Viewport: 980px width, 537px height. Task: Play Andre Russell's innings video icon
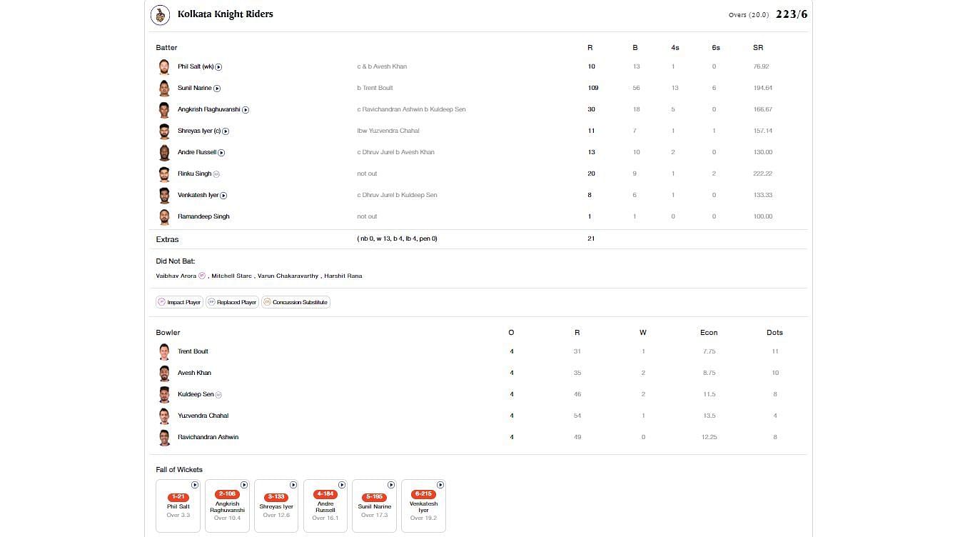tap(221, 153)
